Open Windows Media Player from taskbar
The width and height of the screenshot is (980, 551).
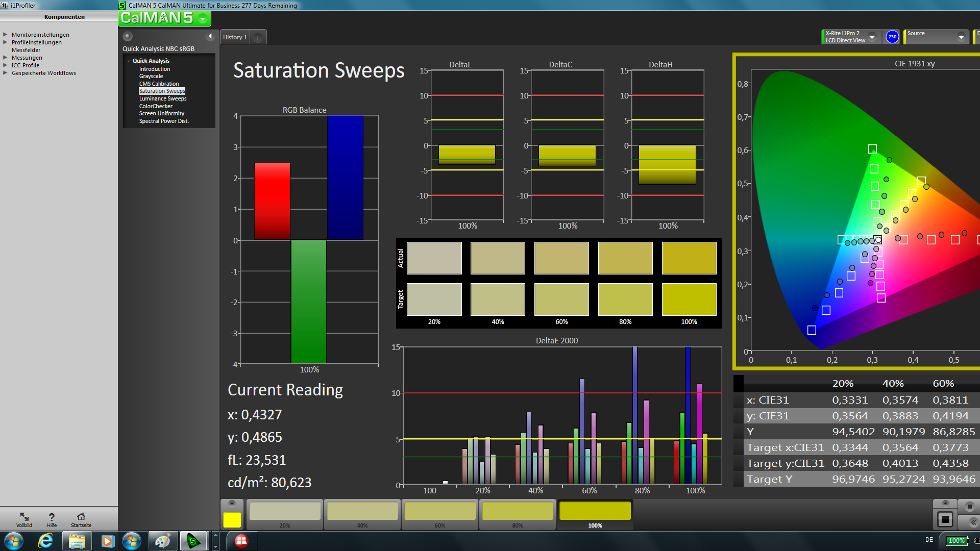[107, 541]
